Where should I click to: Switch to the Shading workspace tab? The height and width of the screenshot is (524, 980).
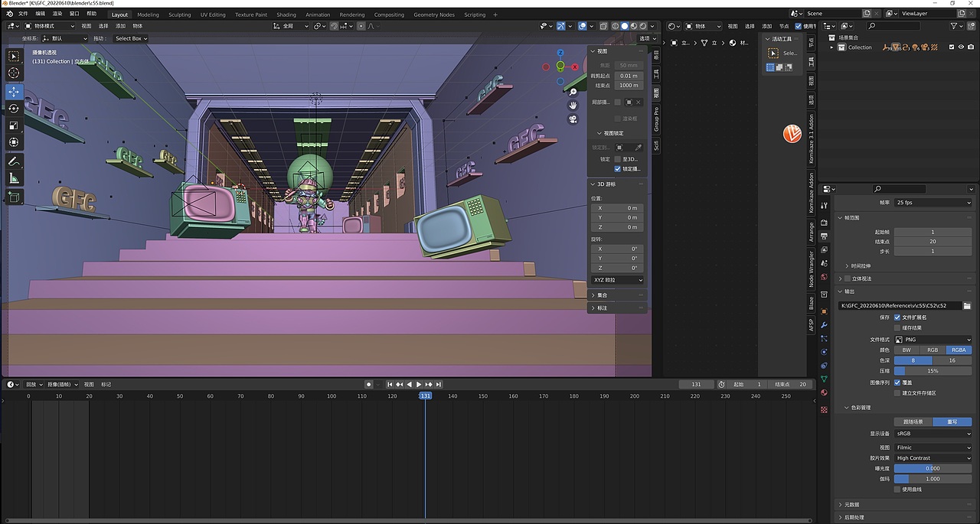coord(286,15)
